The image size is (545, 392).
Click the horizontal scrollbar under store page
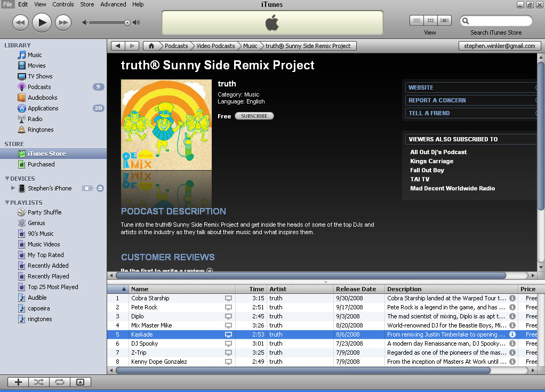coord(311,276)
